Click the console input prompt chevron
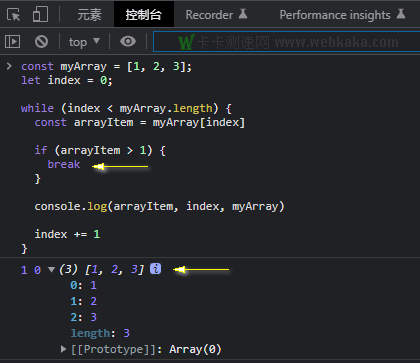This screenshot has width=420, height=363. coord(9,66)
